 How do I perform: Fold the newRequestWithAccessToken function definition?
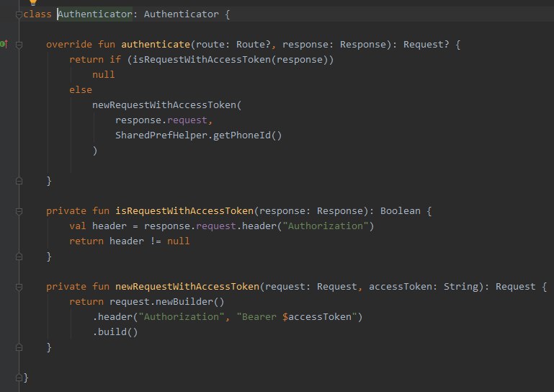point(19,287)
